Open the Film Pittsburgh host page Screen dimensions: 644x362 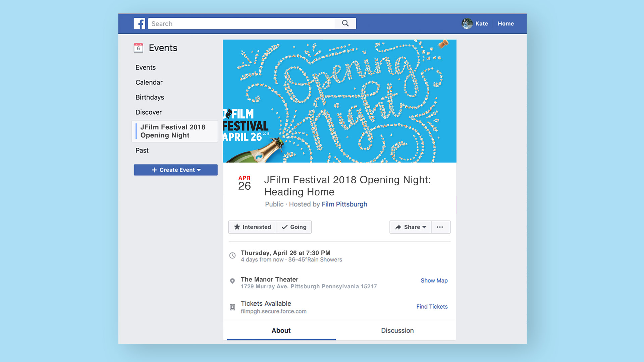[x=344, y=204]
